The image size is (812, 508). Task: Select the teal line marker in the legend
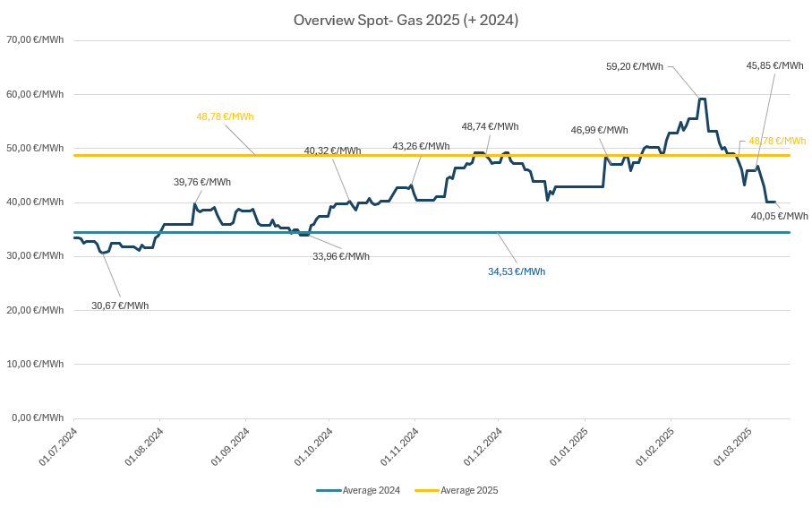point(329,490)
